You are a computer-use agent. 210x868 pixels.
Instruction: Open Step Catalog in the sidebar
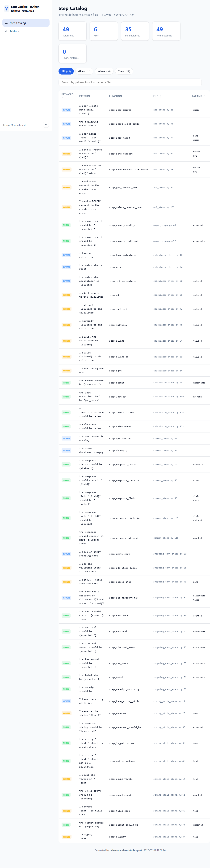click(x=26, y=23)
